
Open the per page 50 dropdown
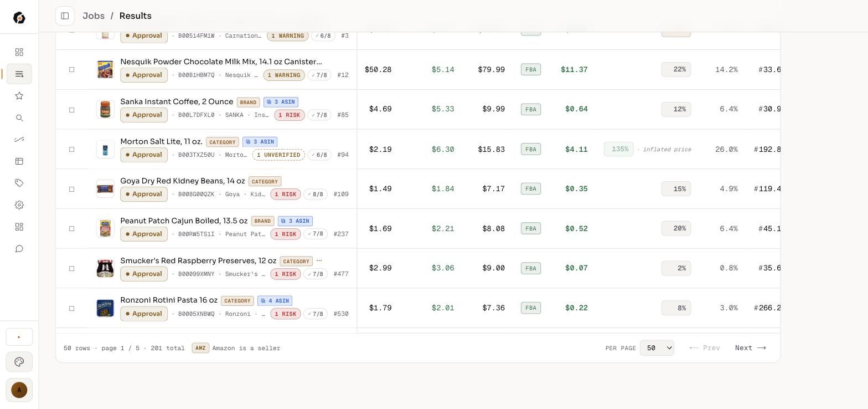coord(657,348)
